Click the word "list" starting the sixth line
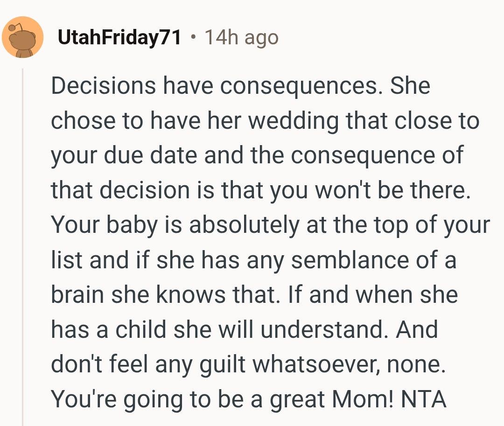The width and height of the screenshot is (504, 426). [66, 260]
